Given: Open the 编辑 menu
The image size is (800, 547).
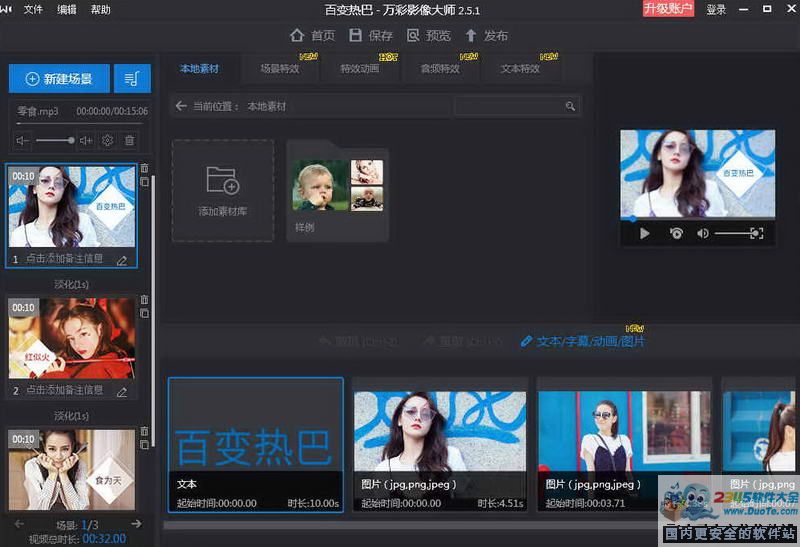Looking at the screenshot, I should (67, 9).
